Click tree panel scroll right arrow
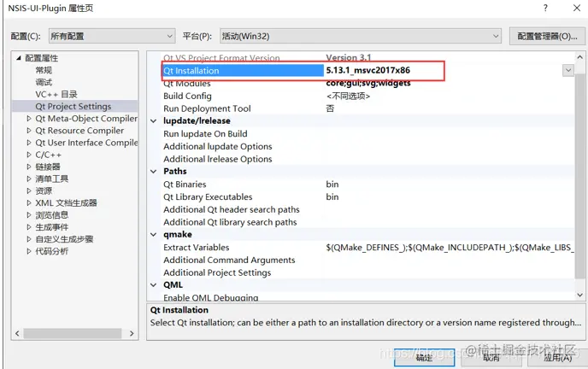Screen dimensions: 588x369 132,333
